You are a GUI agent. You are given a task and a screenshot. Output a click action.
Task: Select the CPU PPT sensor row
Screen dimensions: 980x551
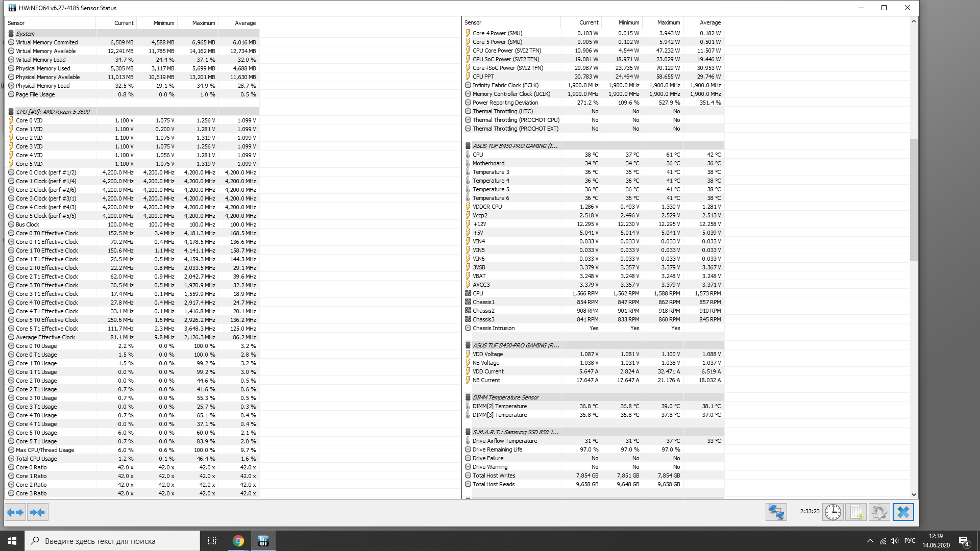click(x=483, y=77)
